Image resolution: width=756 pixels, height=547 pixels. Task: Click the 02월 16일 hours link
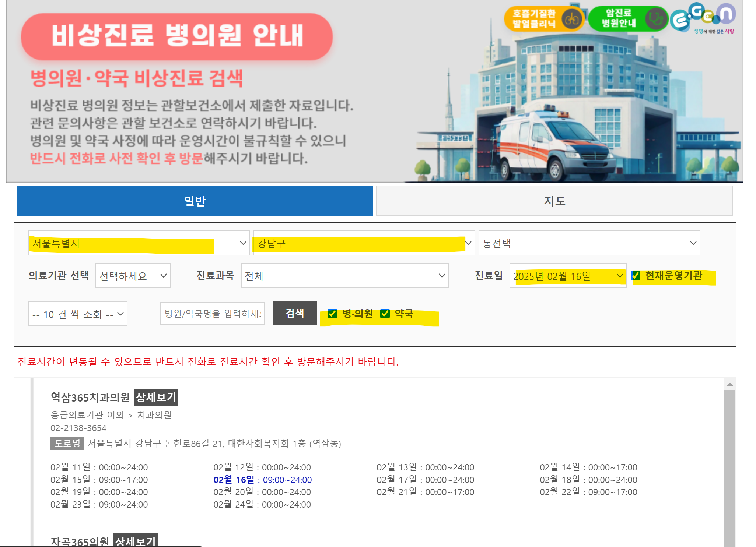pyautogui.click(x=262, y=480)
